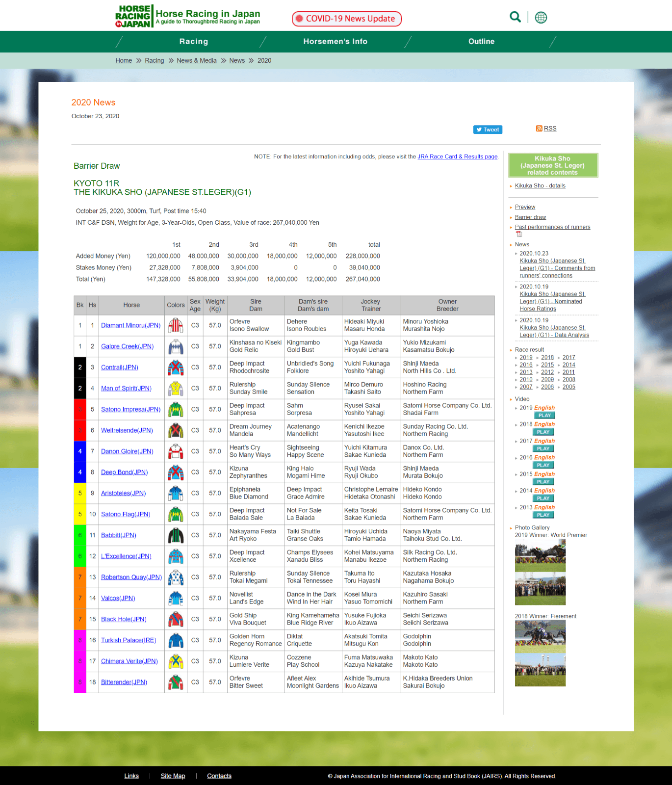Click the Kikuka Sho related contents banner
This screenshot has height=785, width=672.
[553, 165]
